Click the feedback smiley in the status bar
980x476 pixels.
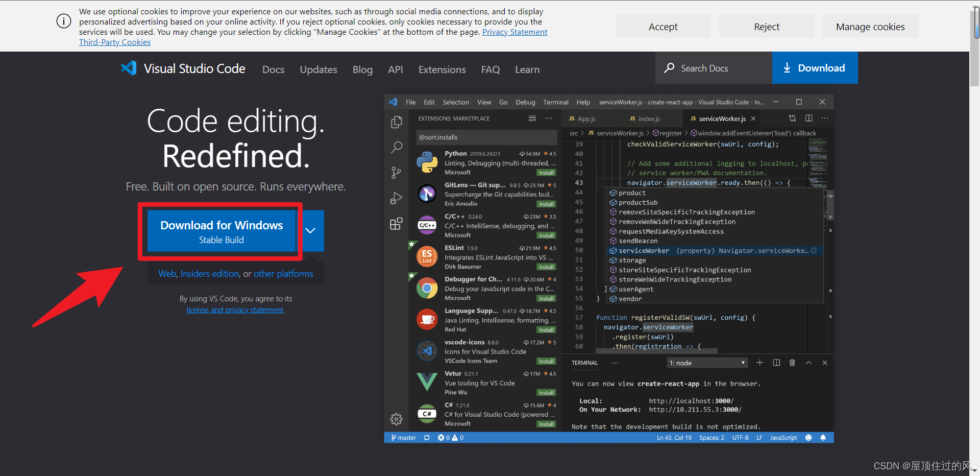tap(808, 438)
